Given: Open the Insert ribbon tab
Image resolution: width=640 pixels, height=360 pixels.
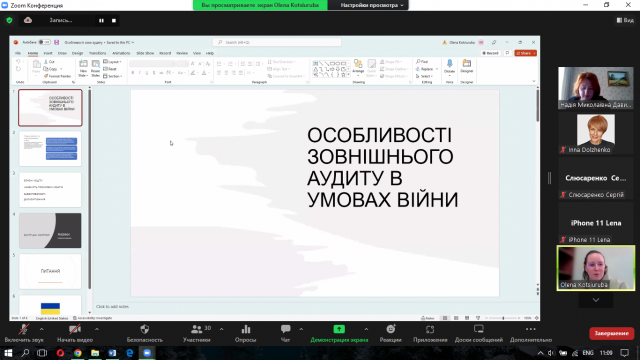Looking at the screenshot, I should 48,53.
